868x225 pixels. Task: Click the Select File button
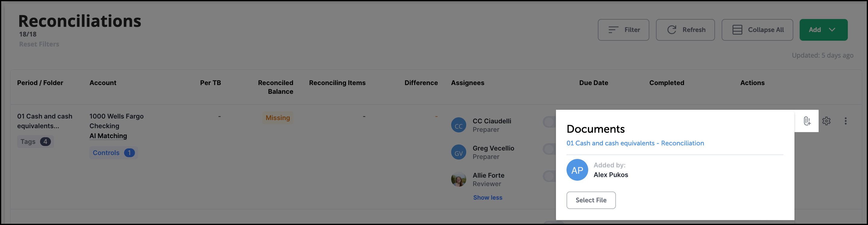tap(591, 200)
